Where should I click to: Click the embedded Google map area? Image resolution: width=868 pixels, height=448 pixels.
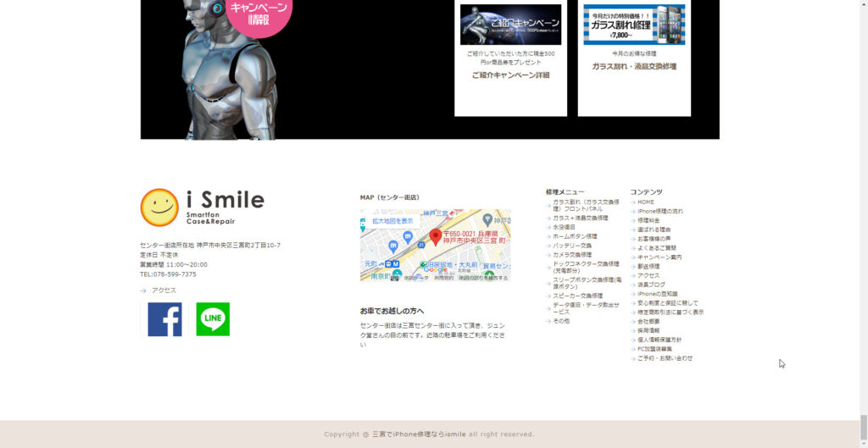[435, 245]
